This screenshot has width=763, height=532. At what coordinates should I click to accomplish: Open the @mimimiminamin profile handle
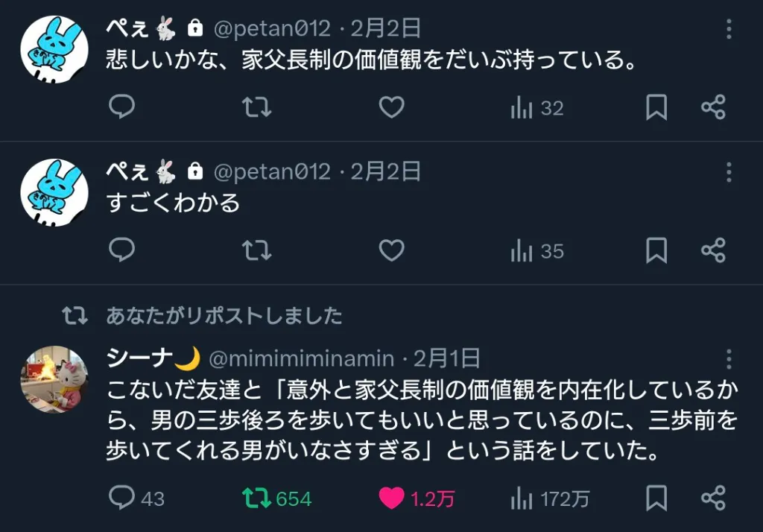click(301, 358)
